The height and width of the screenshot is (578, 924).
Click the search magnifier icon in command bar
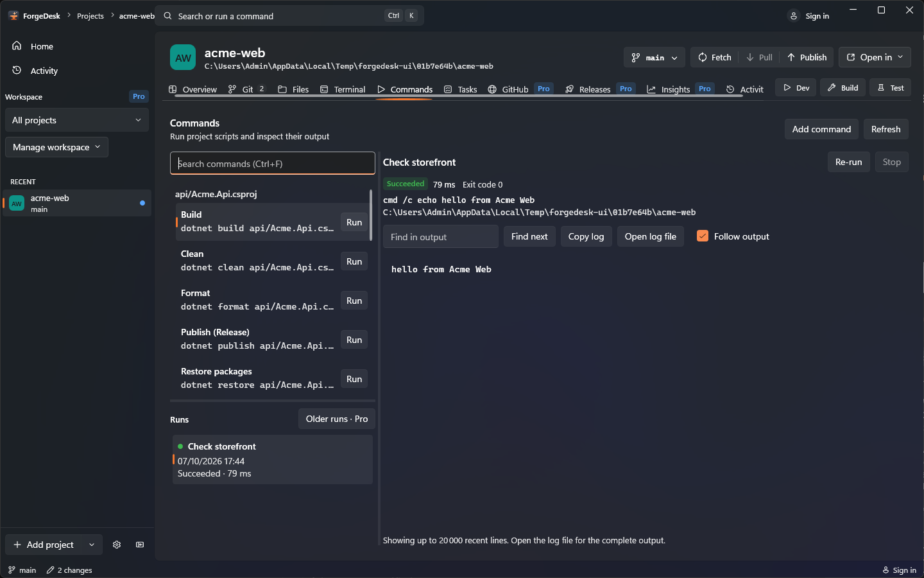167,16
